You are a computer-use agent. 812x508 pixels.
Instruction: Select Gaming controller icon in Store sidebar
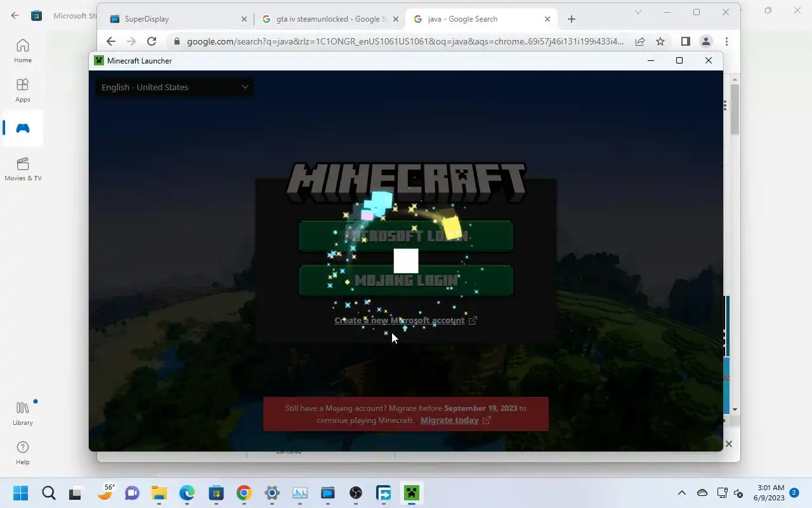[23, 128]
